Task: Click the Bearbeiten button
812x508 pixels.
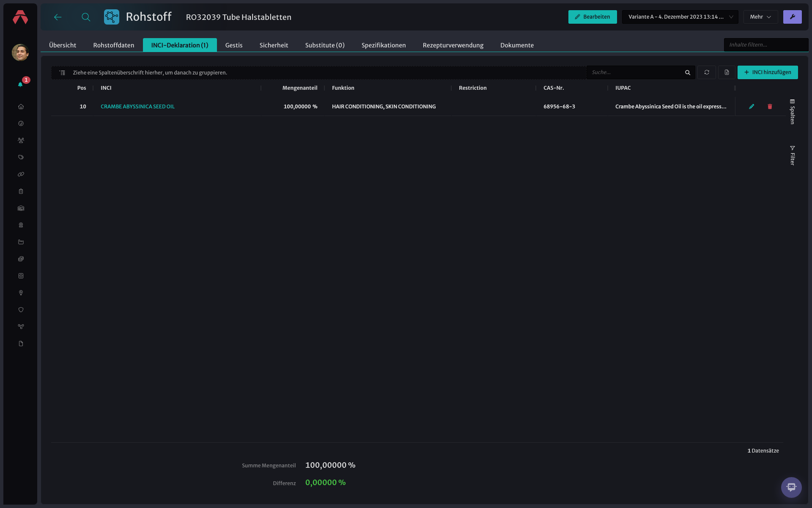Action: pos(593,17)
